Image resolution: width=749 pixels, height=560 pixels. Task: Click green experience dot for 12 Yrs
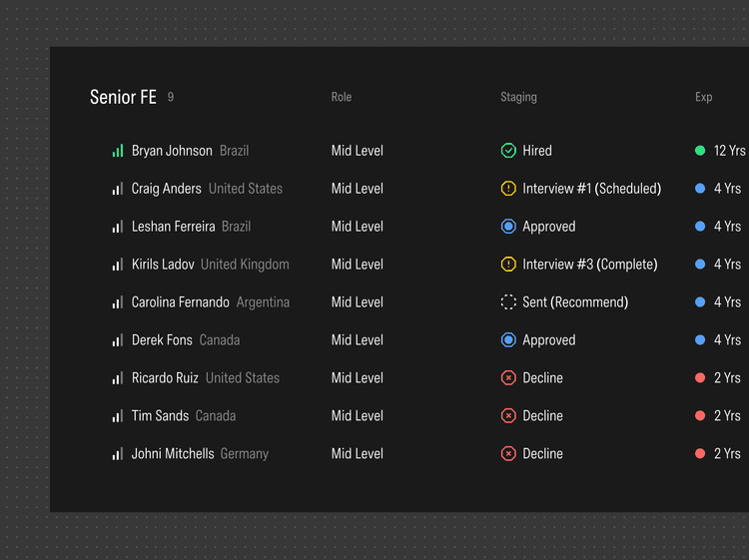point(700,151)
